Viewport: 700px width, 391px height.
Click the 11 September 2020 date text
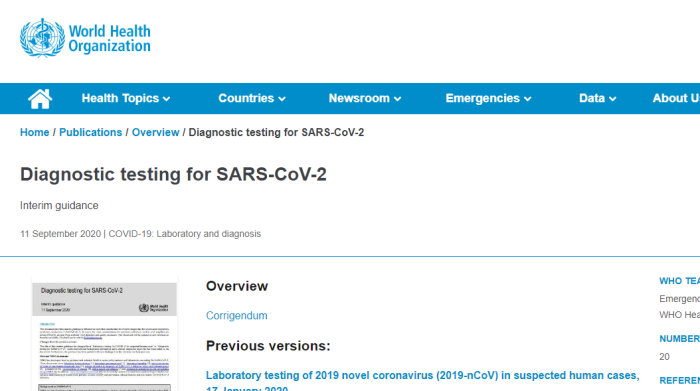click(60, 234)
